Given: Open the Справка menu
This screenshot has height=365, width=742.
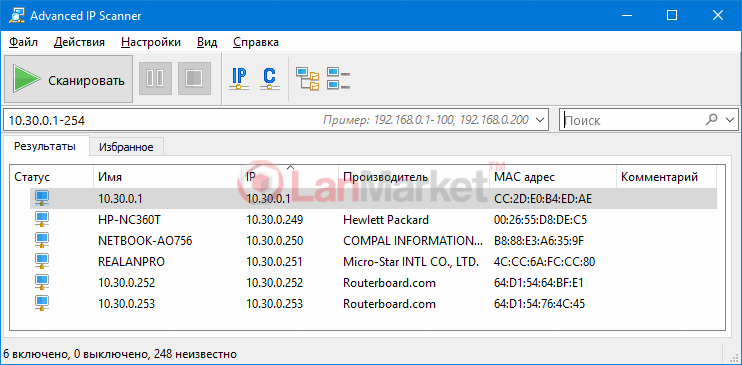Looking at the screenshot, I should (x=256, y=42).
